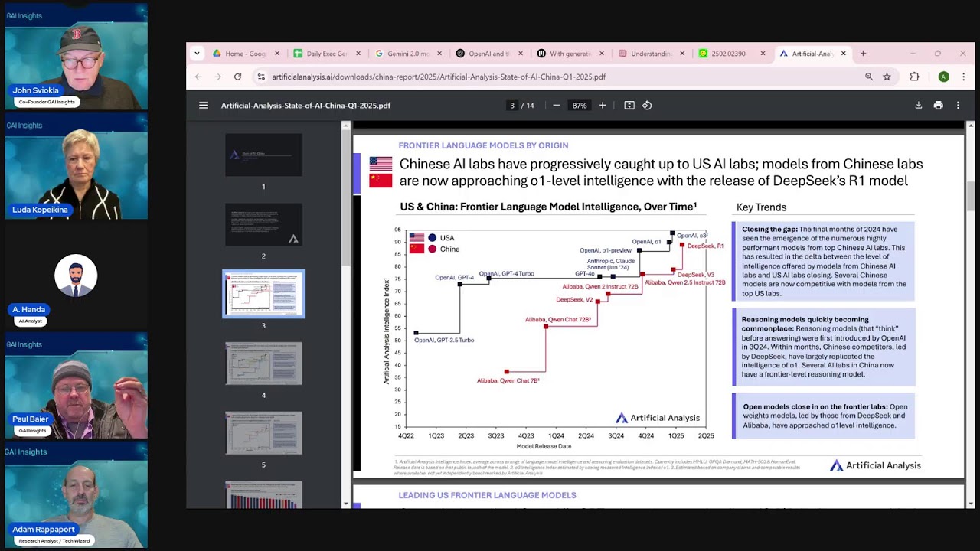Screen dimensions: 980x551
Task: Open the browser zoom magnifier icon
Action: point(869,77)
